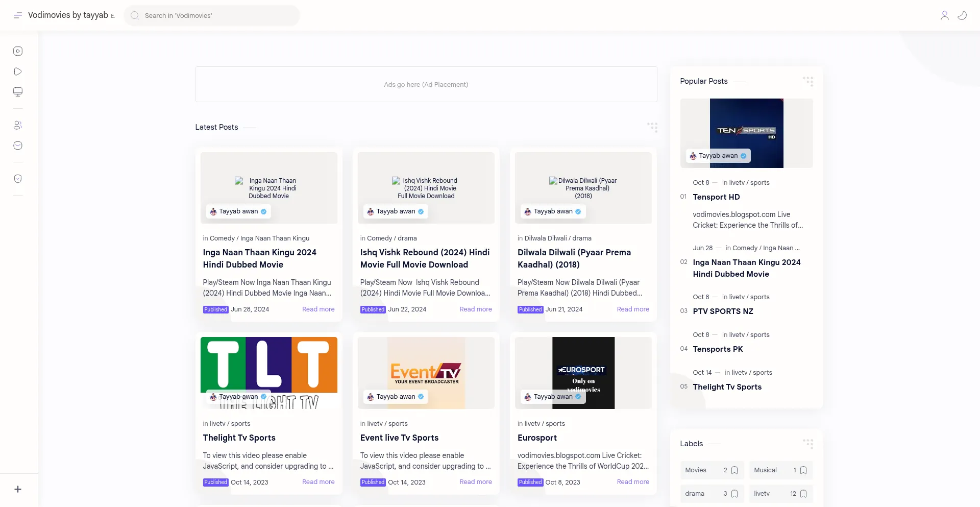Click author badge on Ten Sports thumbnail
The image size is (980, 507).
pos(718,156)
